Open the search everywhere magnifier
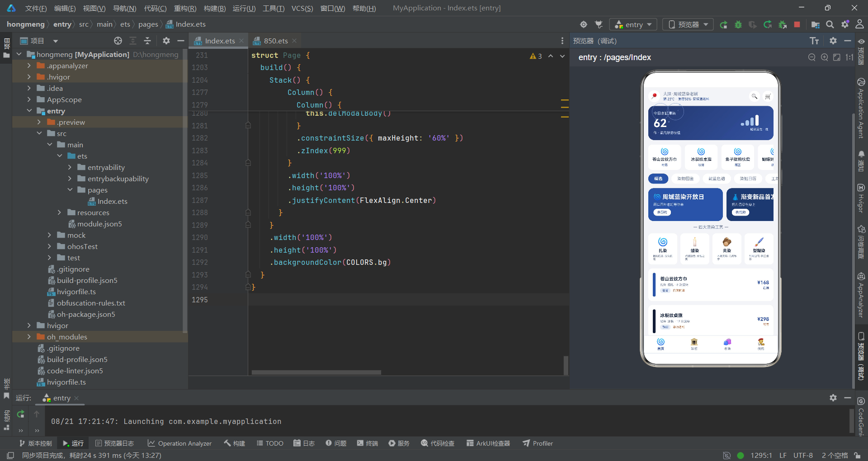The image size is (868, 461). point(830,25)
